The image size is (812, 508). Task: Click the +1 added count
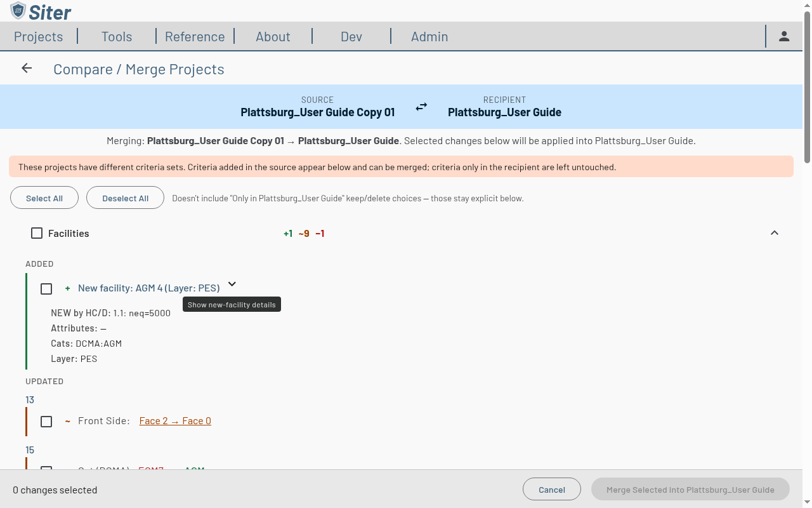(288, 234)
